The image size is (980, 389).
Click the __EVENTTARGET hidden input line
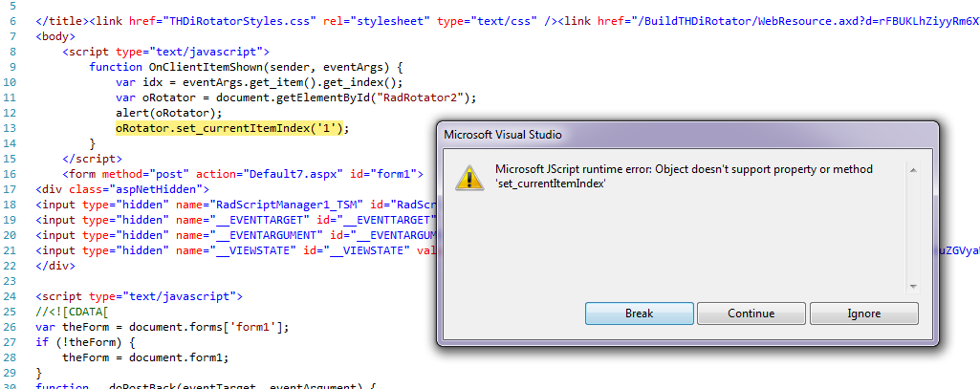235,220
